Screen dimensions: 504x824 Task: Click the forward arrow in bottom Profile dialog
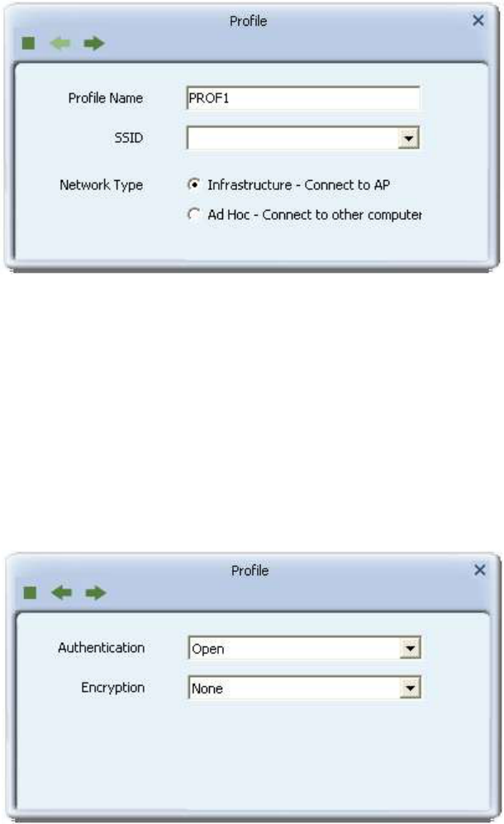[96, 593]
